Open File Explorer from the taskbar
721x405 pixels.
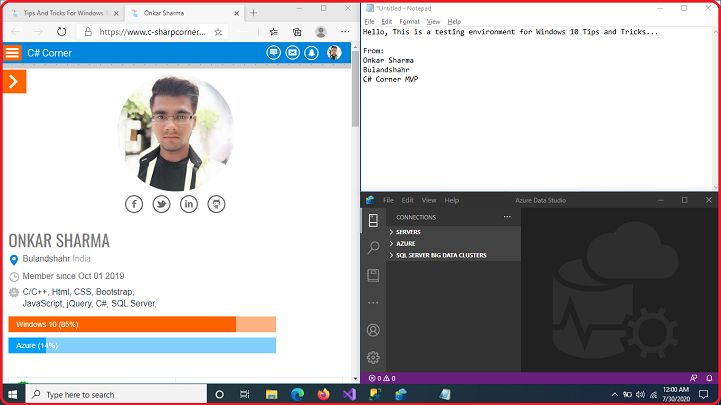click(x=271, y=394)
